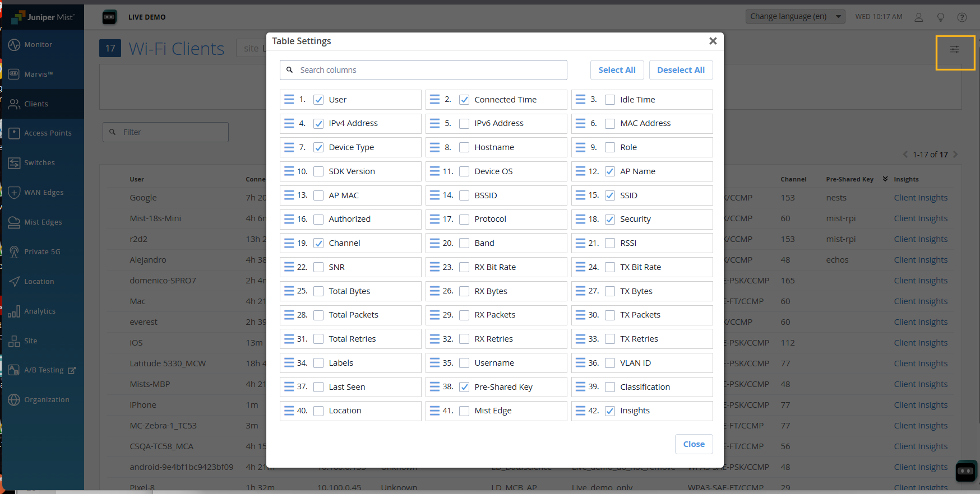Navigate to Analytics sidebar menu
This screenshot has width=980, height=494.
(39, 311)
